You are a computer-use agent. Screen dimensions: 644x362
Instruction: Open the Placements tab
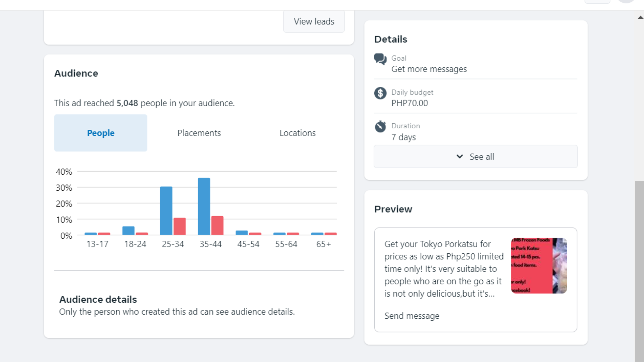click(199, 133)
